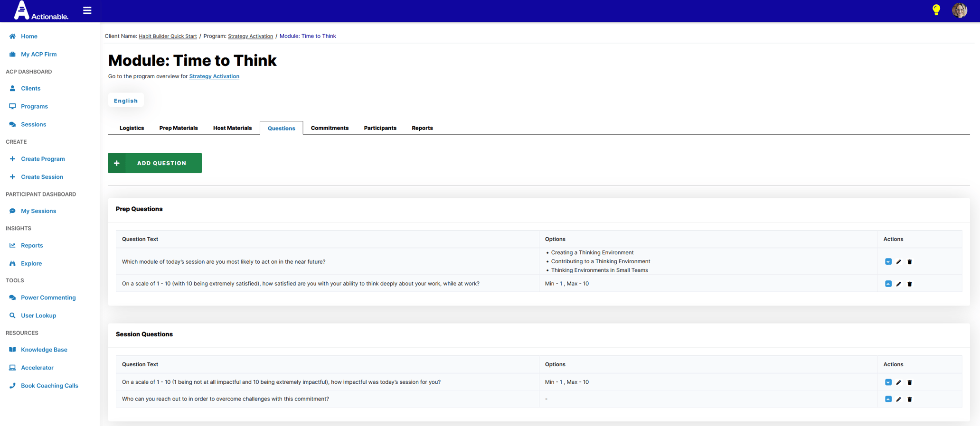Open the hamburger menu toggle
980x426 pixels.
[87, 10]
